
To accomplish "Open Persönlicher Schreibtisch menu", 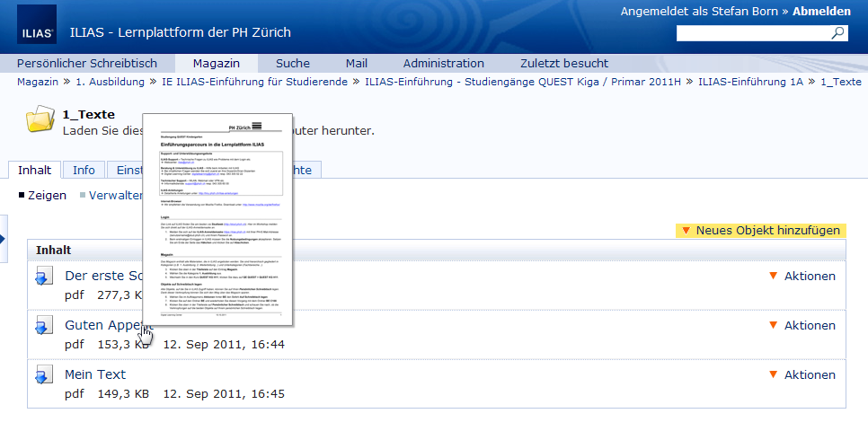I will [x=87, y=63].
